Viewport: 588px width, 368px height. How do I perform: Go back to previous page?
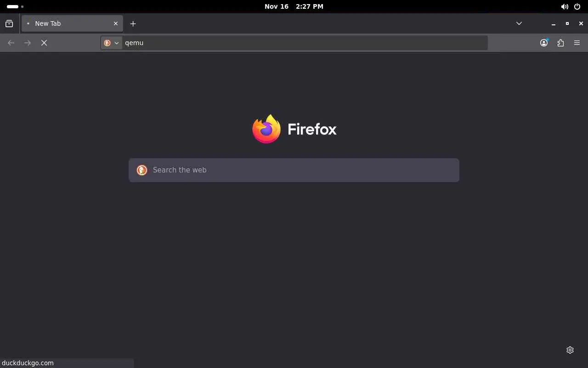(x=11, y=43)
